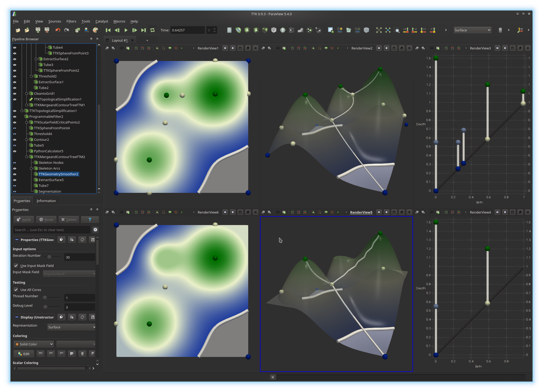Collapse the TTKMergeandContourTreeFTM2 tree node
Image resolution: width=543 pixels, height=392 pixels.
click(x=27, y=157)
